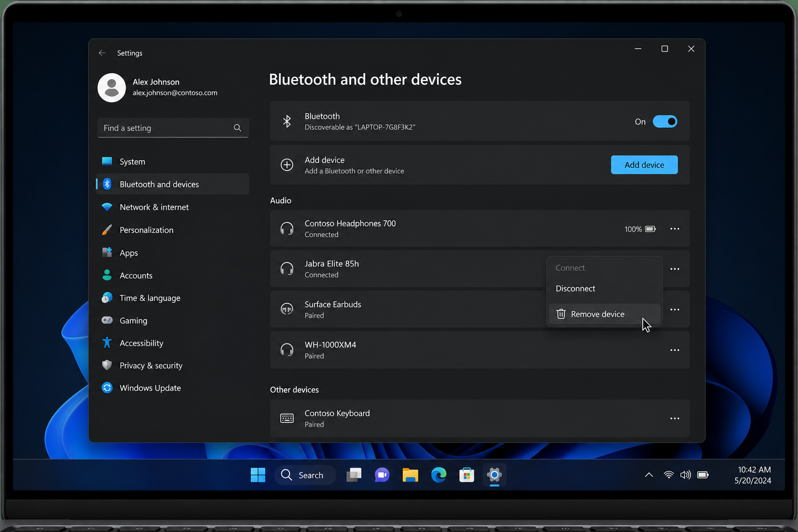Open the Windows Start menu
The image size is (798, 532).
[258, 475]
